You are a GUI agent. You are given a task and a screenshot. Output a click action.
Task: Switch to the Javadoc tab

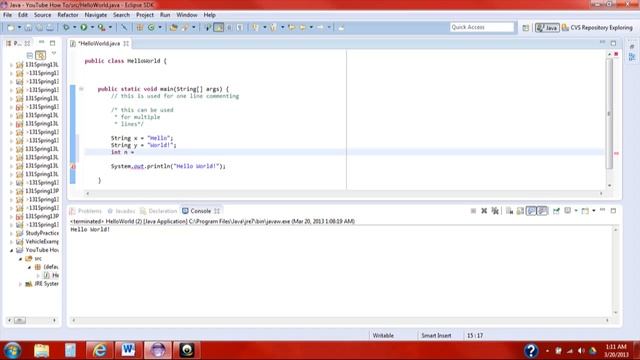[121, 211]
